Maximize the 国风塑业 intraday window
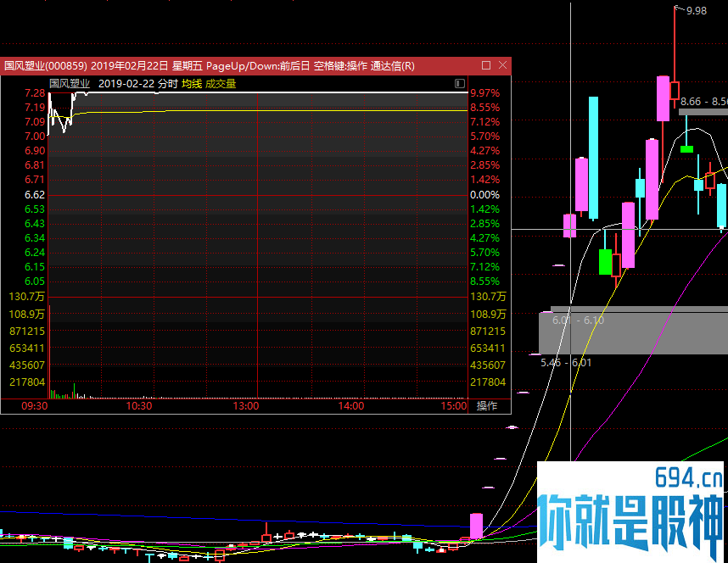This screenshot has width=728, height=563. [486, 65]
